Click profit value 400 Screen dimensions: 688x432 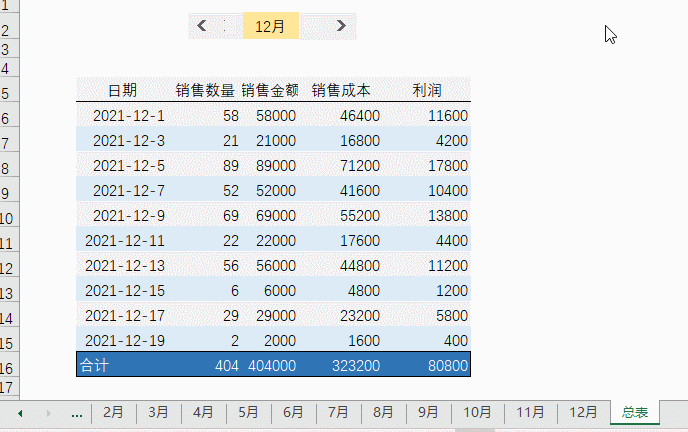455,341
